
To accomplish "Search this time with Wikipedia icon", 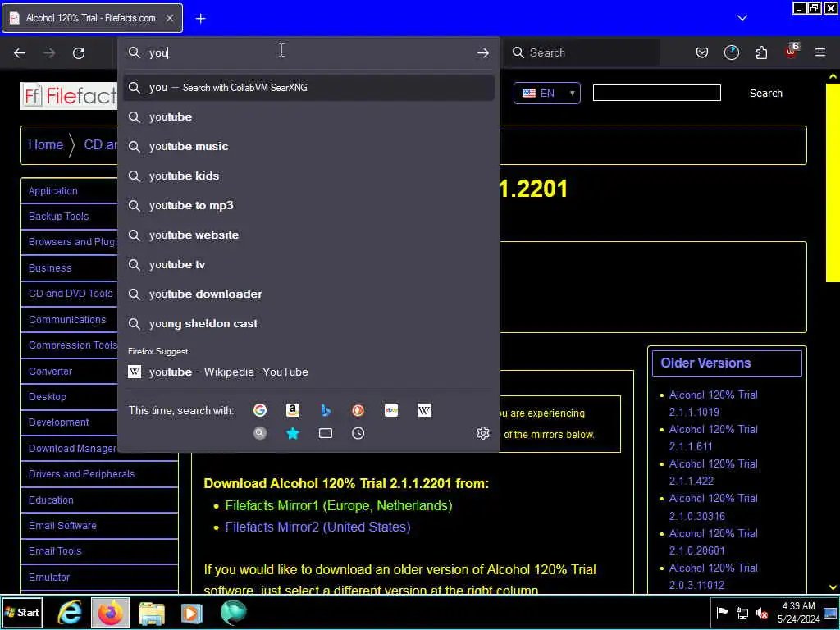I will click(424, 410).
